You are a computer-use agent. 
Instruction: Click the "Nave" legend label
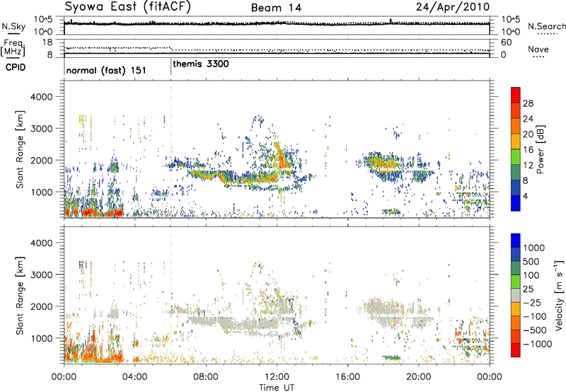[x=538, y=49]
